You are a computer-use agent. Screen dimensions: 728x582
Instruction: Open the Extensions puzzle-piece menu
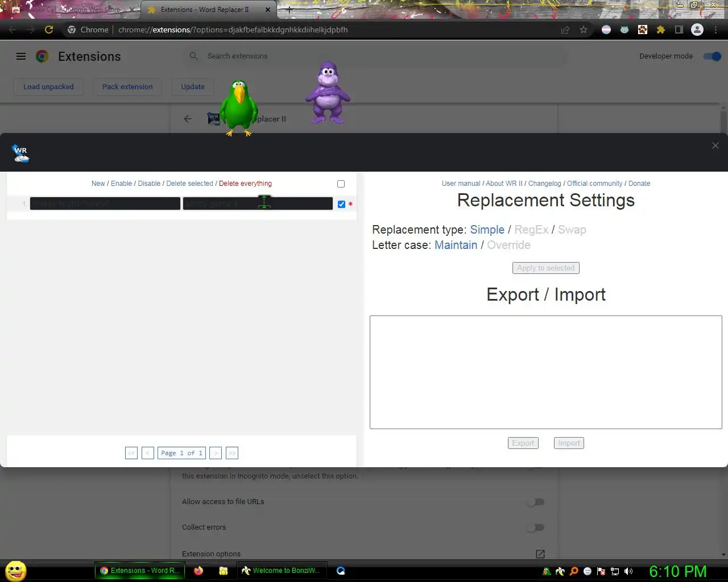tap(661, 30)
